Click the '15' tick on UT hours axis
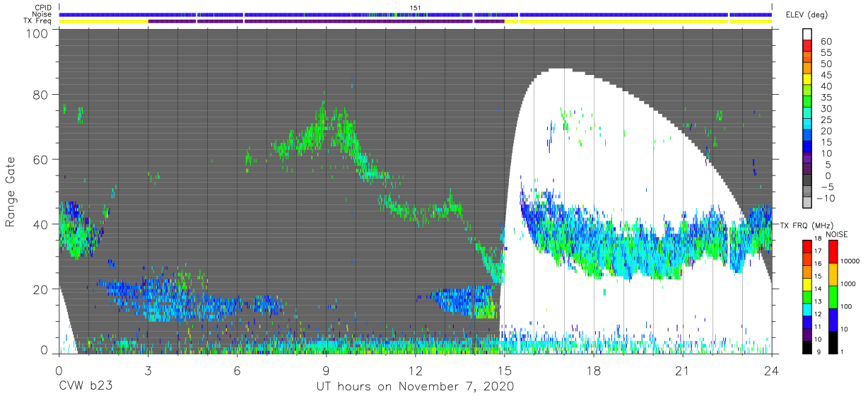868x401 pixels. point(504,369)
